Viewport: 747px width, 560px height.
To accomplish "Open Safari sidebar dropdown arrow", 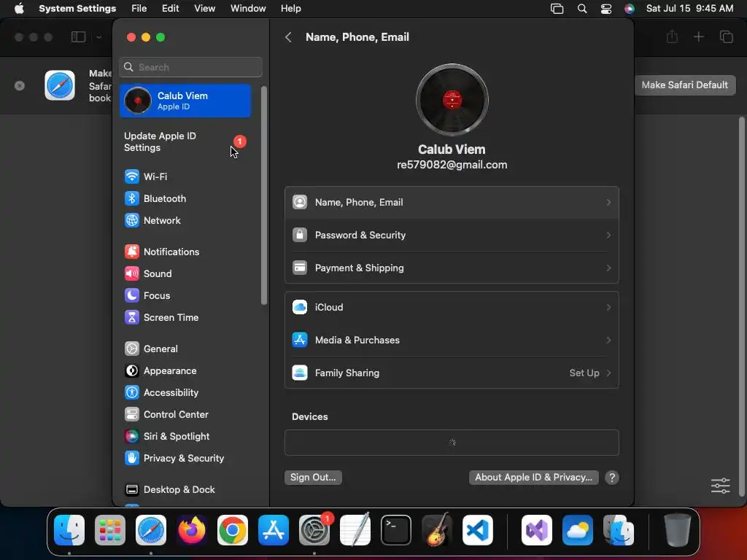I will point(98,37).
